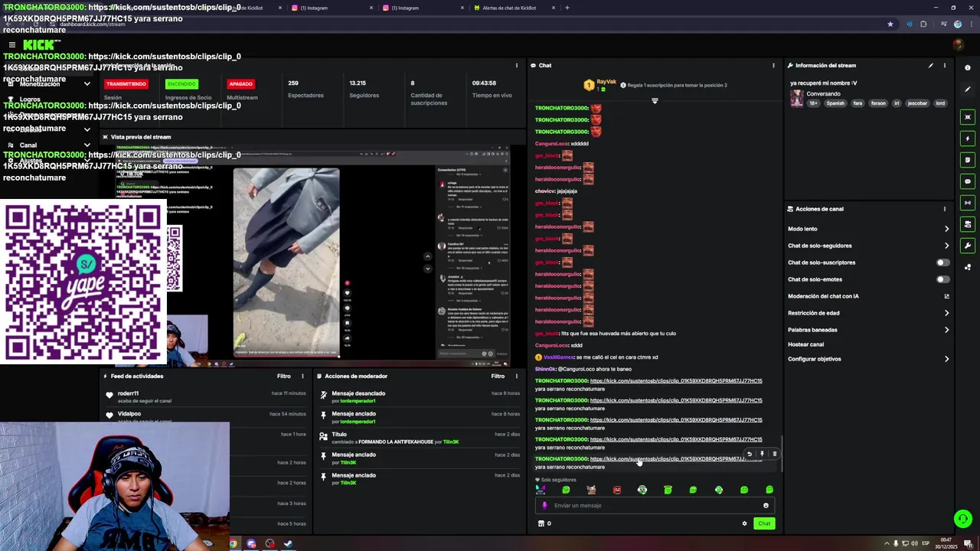Toggle Chat de solo-suscriptores switch
980x551 pixels.
pyautogui.click(x=942, y=262)
